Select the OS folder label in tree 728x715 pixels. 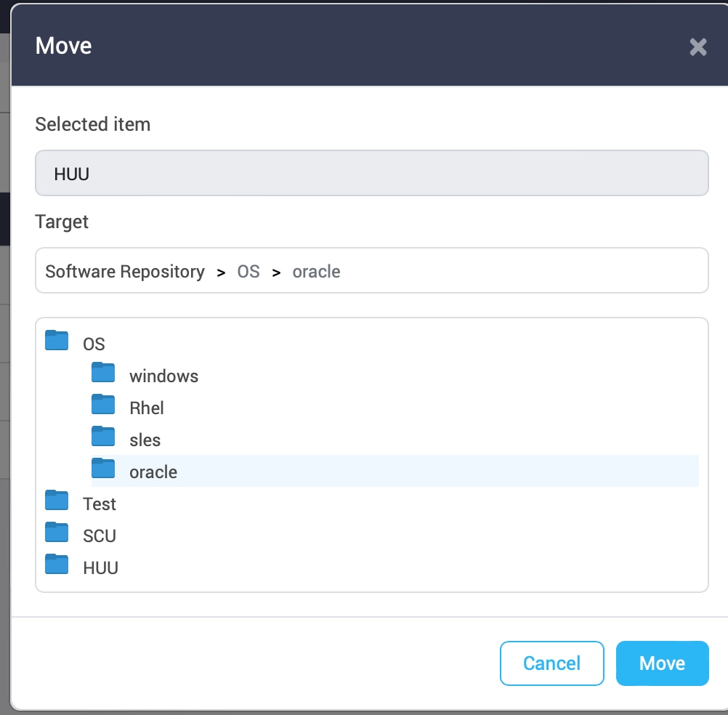(94, 344)
